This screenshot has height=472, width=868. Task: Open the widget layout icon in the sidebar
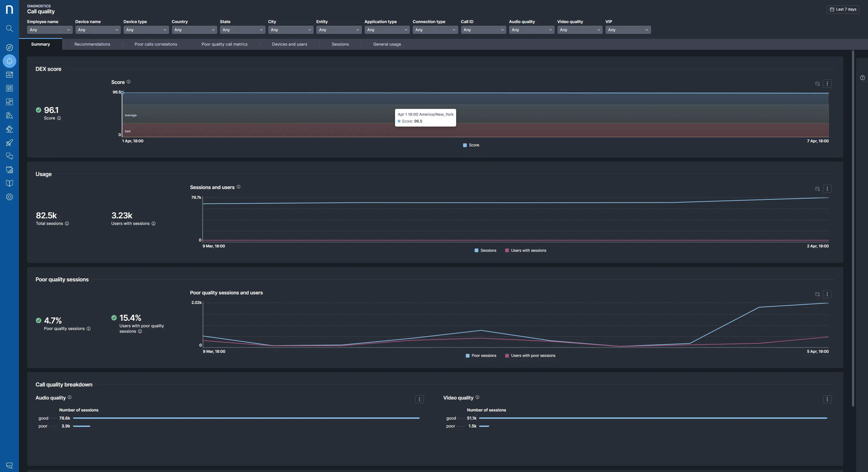click(10, 102)
